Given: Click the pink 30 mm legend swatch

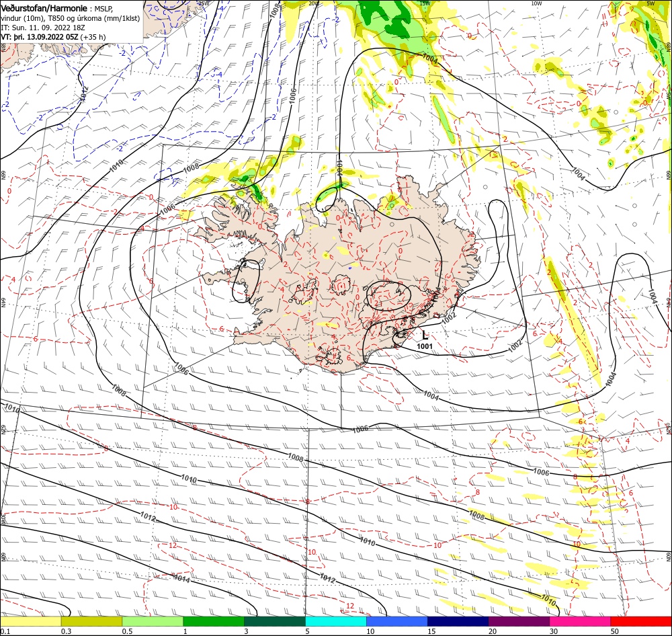Looking at the screenshot, I should click(x=581, y=621).
